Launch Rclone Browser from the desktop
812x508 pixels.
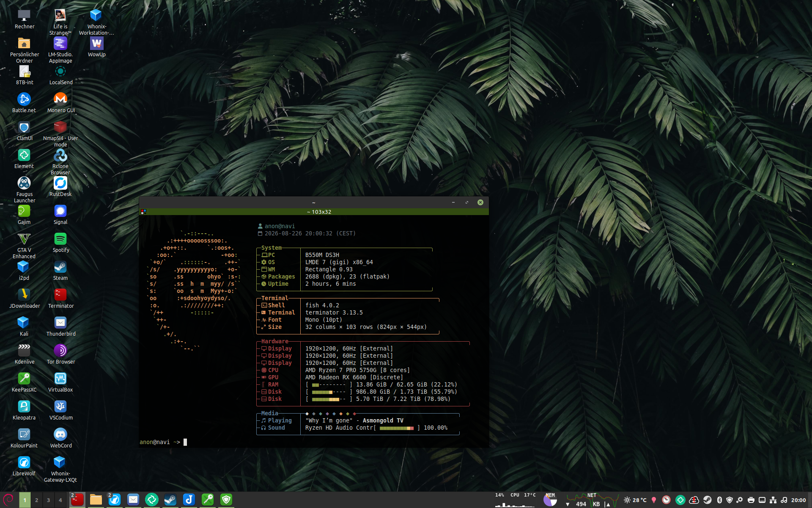[x=60, y=162]
